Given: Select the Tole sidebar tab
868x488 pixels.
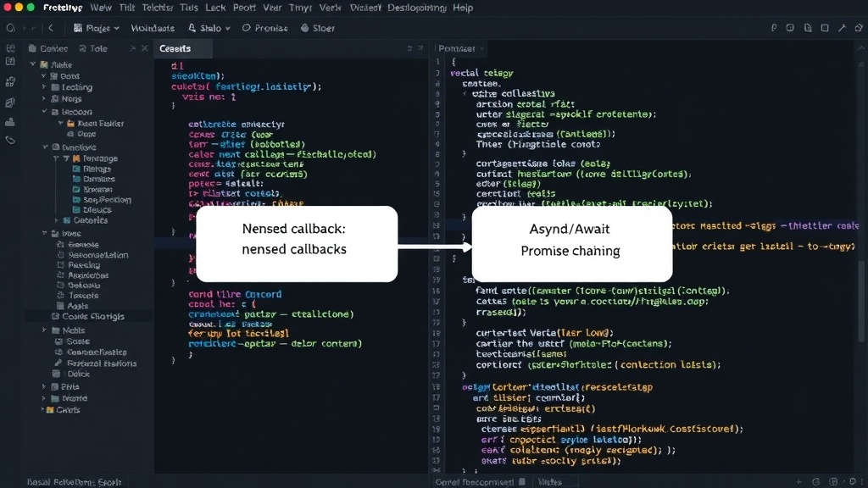Looking at the screenshot, I should point(93,48).
